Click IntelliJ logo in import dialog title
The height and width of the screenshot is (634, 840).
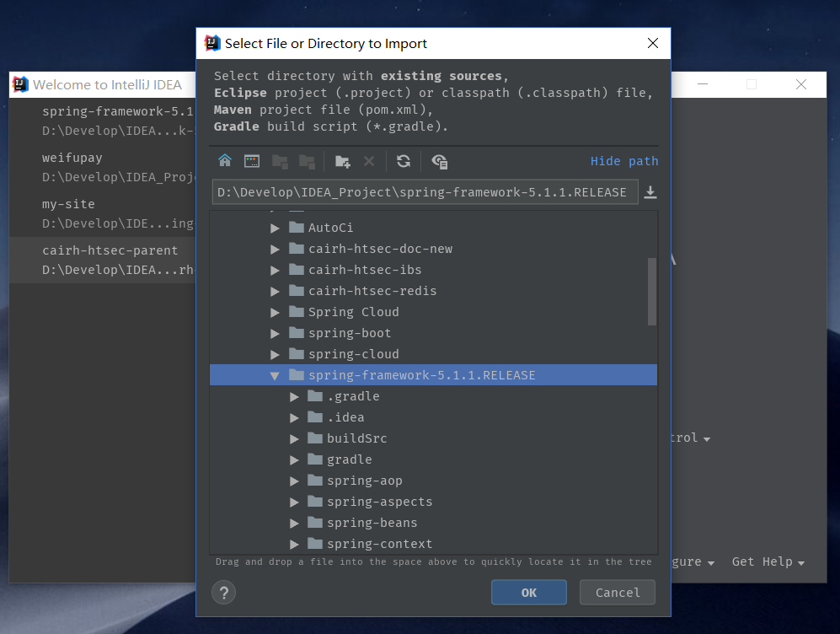tap(212, 43)
